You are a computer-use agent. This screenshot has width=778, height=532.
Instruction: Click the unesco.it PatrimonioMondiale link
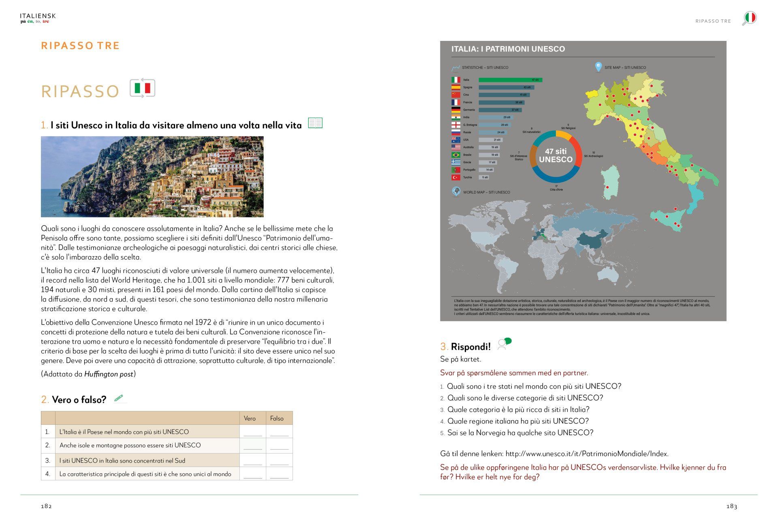pyautogui.click(x=587, y=454)
